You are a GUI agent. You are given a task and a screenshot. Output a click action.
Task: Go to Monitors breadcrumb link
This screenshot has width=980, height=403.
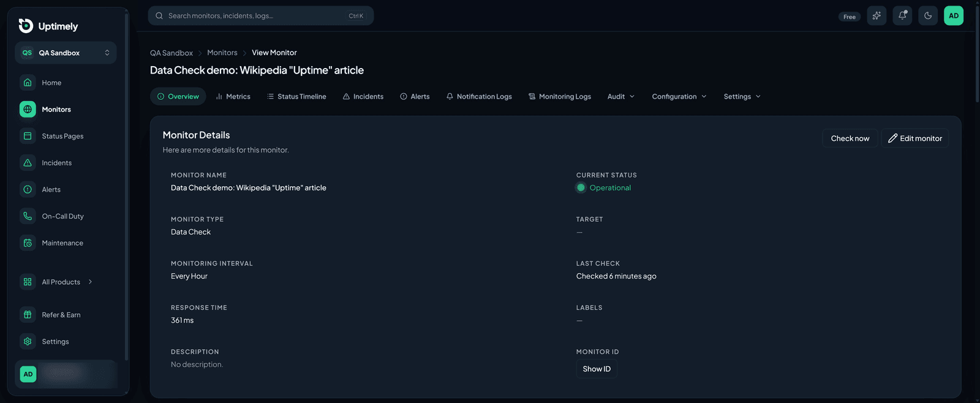click(x=222, y=53)
